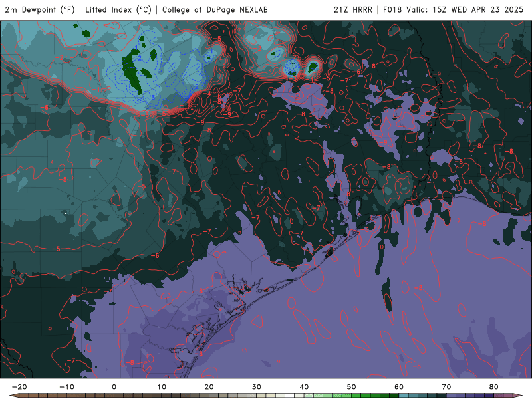The image size is (532, 399).
Task: Click the 30 label on the color scale
Action: [x=257, y=387]
